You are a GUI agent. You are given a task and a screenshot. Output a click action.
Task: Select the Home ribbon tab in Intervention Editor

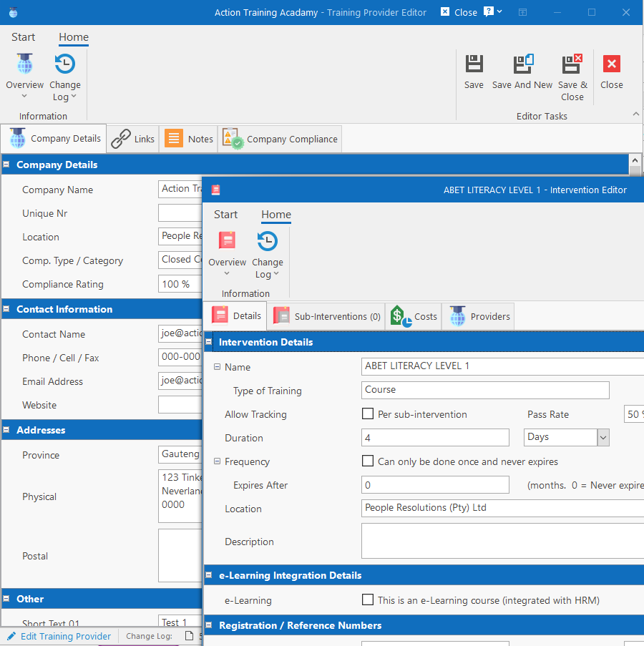point(276,215)
